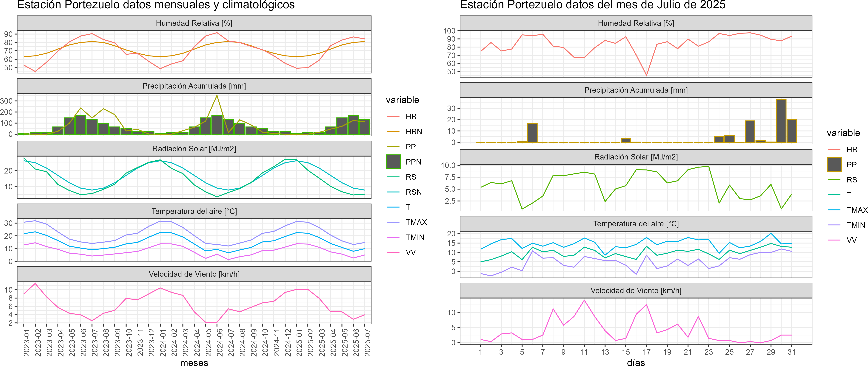Click the '2025-07' month tick label
Viewport: 868px width, 366px height.
click(x=367, y=343)
